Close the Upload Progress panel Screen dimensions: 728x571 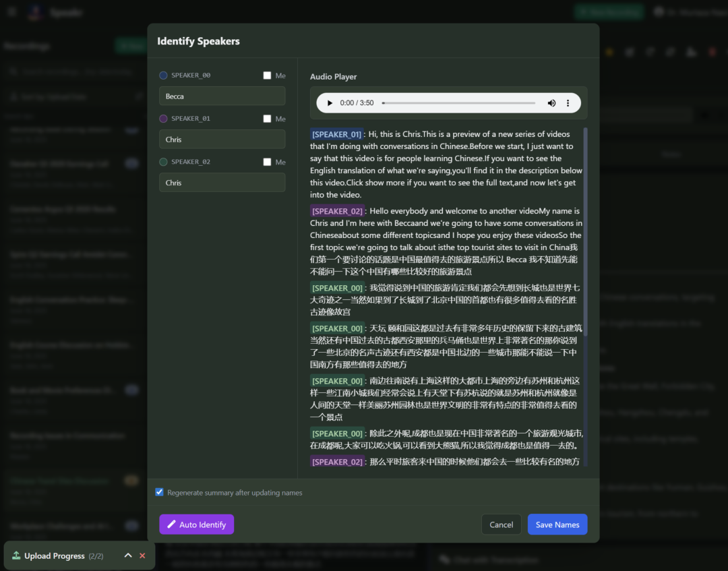pyautogui.click(x=142, y=555)
